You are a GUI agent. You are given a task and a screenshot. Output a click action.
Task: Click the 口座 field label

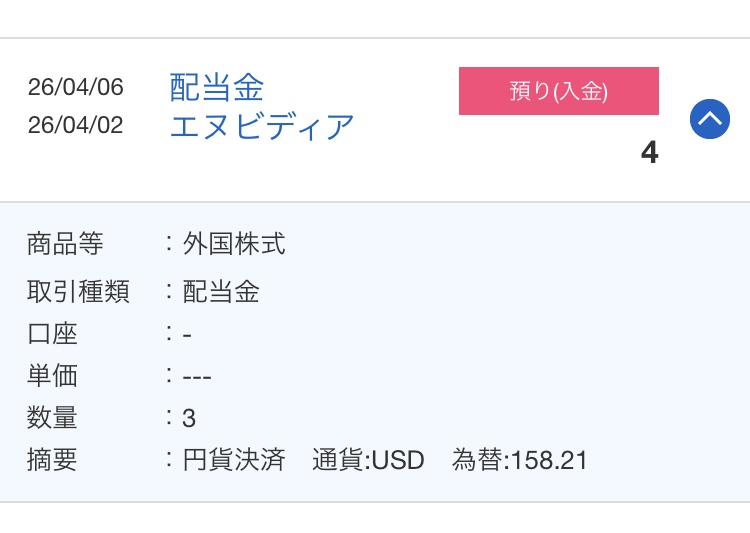52,334
